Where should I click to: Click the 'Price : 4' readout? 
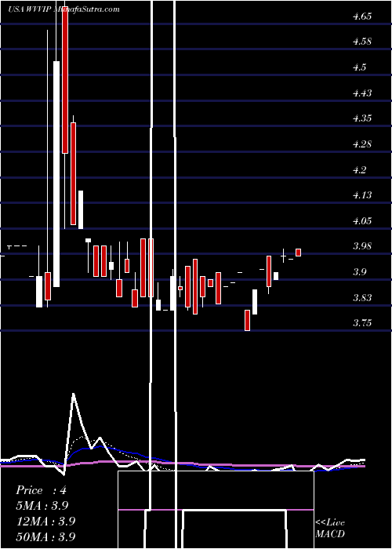(x=41, y=490)
